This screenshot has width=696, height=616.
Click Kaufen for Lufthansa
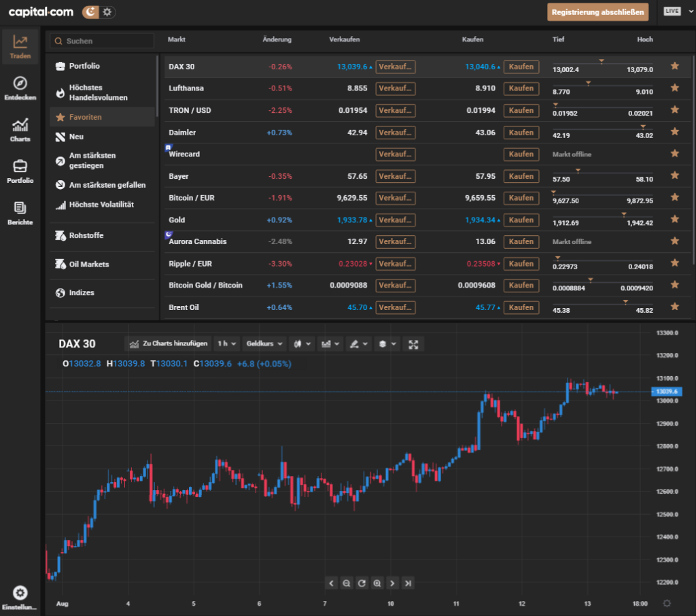click(521, 88)
